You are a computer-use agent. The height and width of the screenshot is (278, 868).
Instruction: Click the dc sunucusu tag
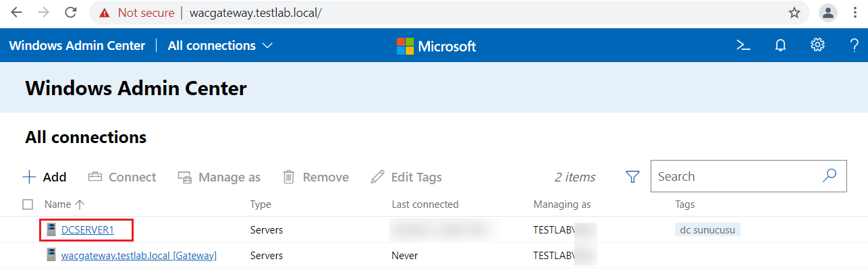coord(707,230)
